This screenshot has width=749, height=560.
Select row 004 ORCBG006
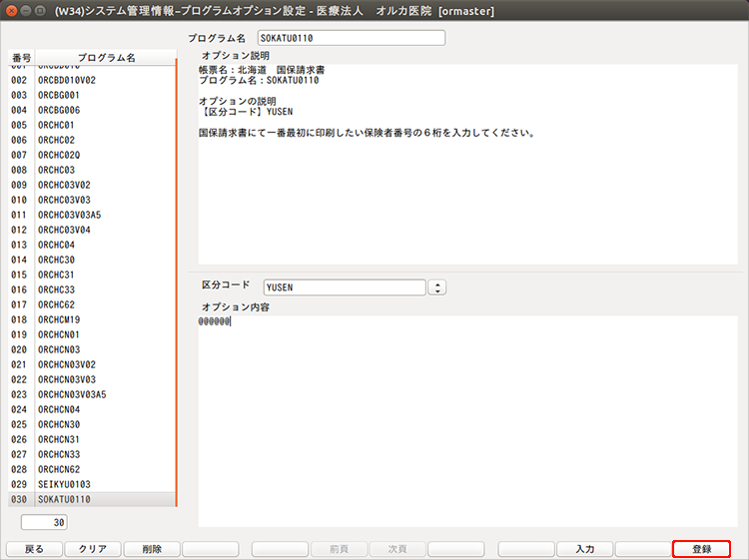[x=92, y=110]
